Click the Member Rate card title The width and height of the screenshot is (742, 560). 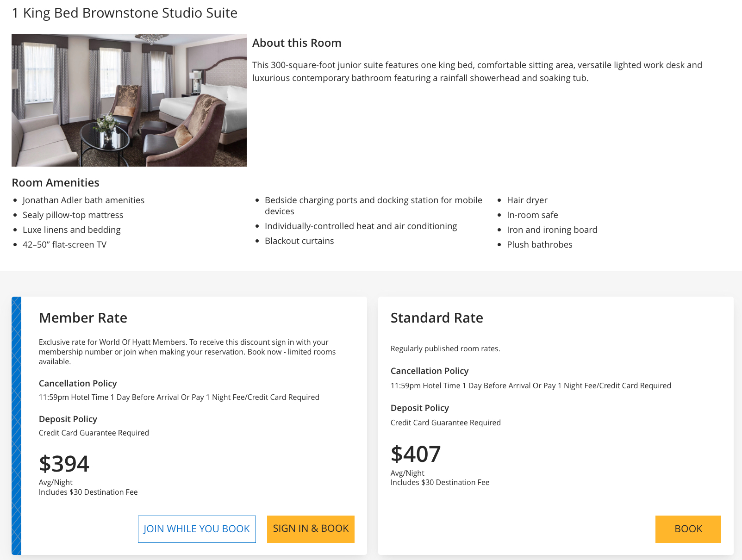[83, 318]
